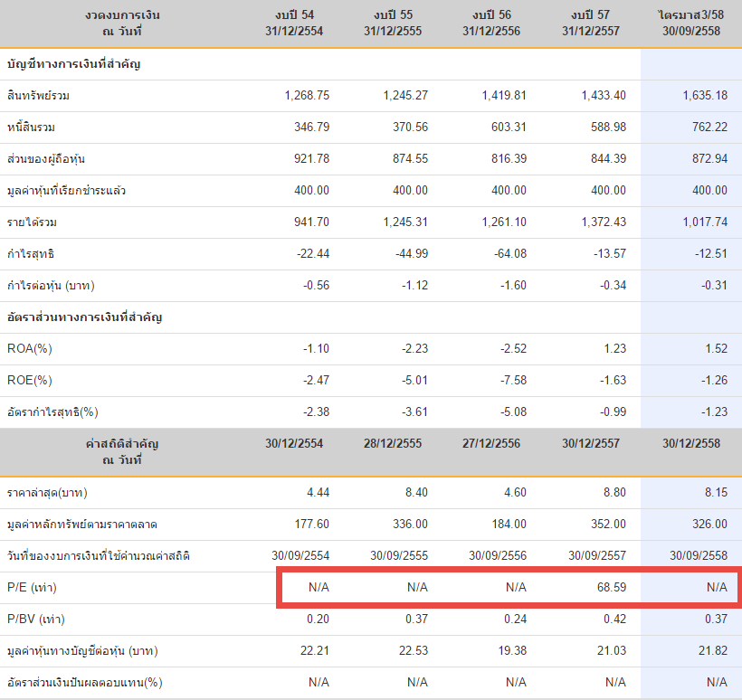
Task: Click latest price value 8.40
Action: click(416, 493)
